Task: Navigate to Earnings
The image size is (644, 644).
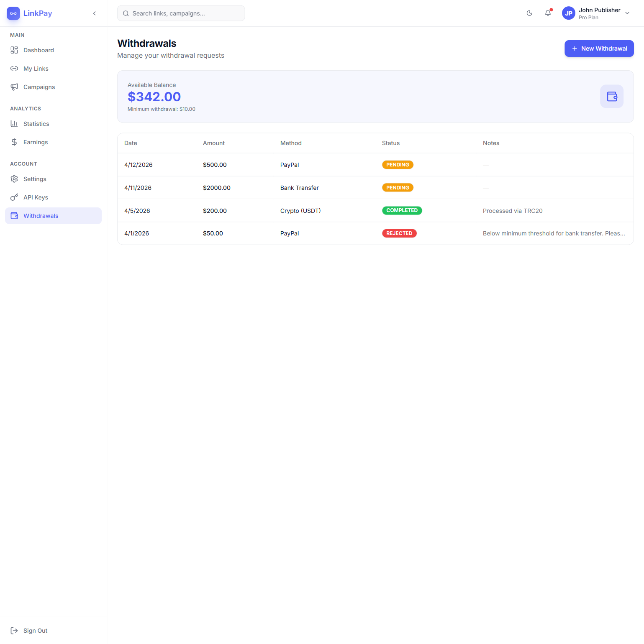Action: coord(53,142)
